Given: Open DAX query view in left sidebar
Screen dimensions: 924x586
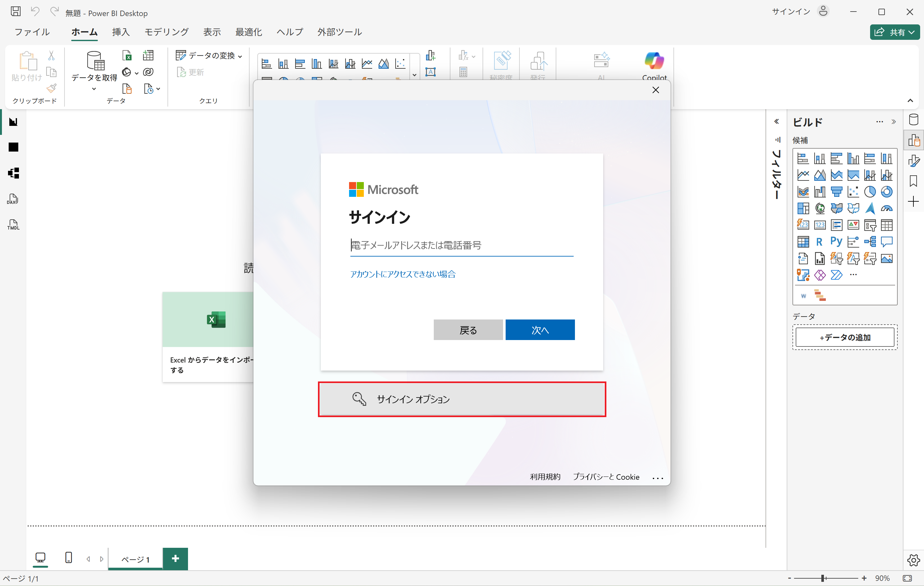Looking at the screenshot, I should pos(13,199).
